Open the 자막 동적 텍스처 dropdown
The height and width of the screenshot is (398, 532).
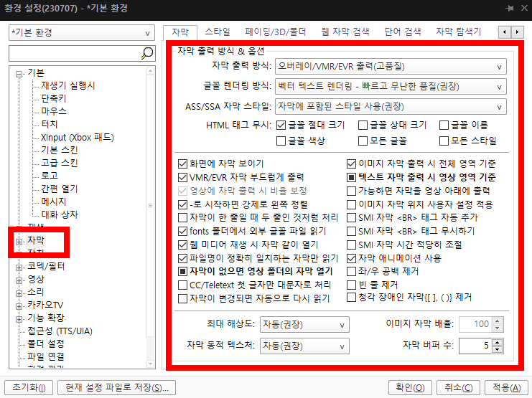pyautogui.click(x=304, y=346)
